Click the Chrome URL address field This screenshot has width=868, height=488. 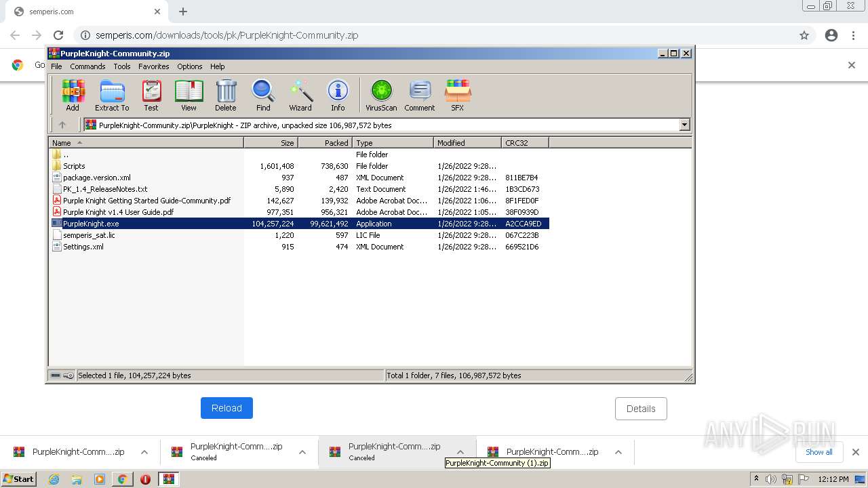coord(434,35)
